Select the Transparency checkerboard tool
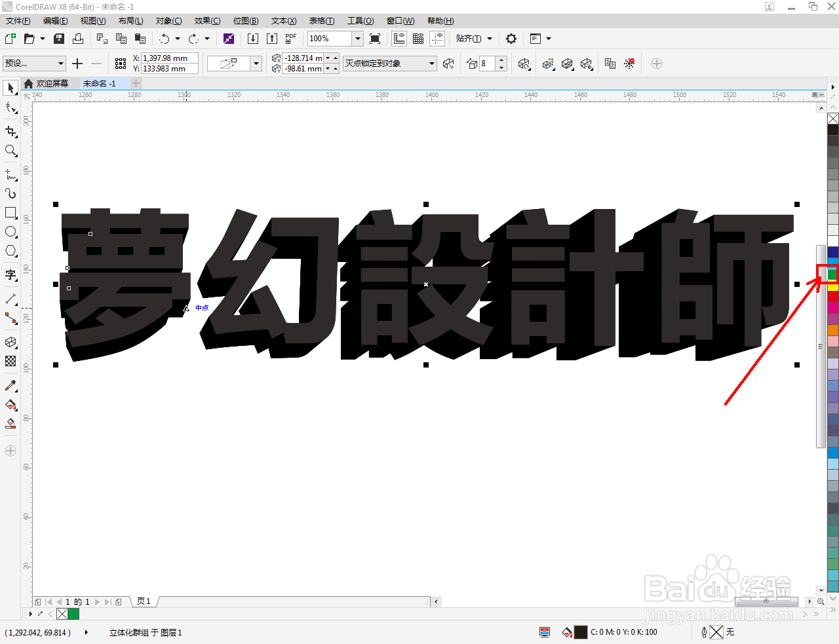 [10, 361]
